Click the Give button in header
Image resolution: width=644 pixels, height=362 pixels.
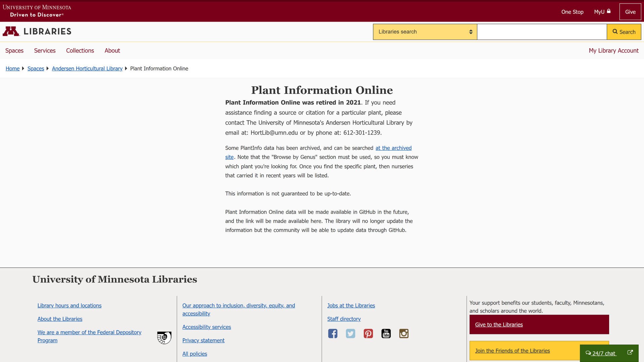630,12
